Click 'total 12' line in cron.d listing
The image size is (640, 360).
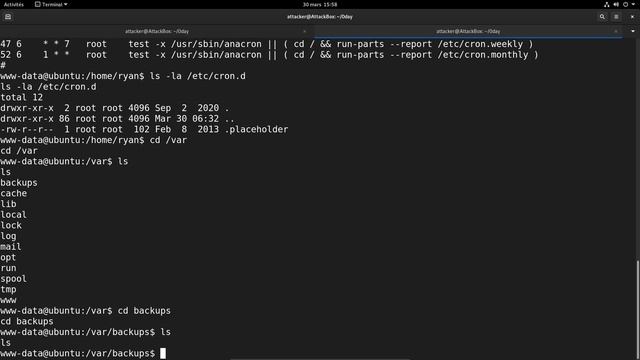tap(22, 97)
